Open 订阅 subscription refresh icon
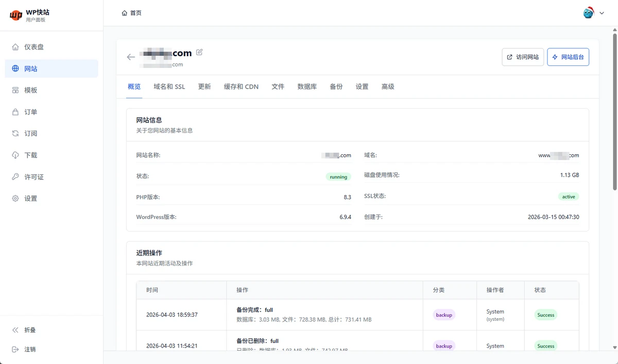 (15, 133)
